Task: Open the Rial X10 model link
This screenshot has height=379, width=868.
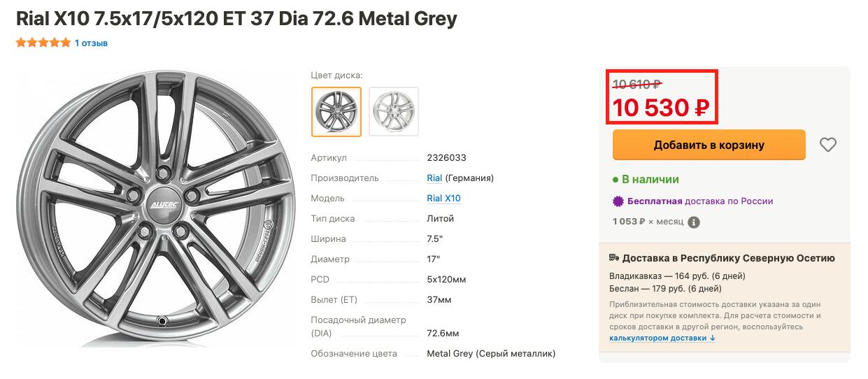Action: pos(443,199)
